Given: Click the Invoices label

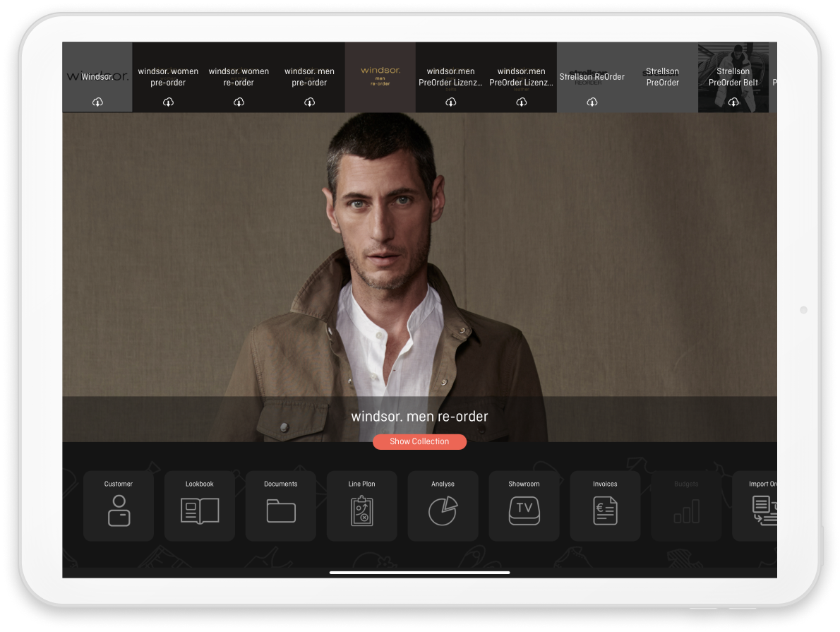Looking at the screenshot, I should click(606, 484).
